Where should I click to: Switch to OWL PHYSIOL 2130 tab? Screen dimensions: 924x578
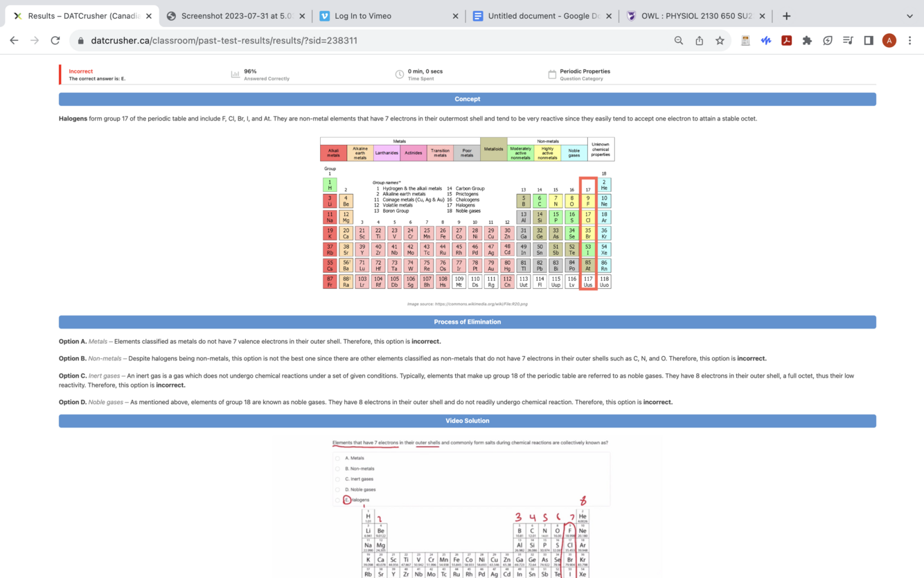pyautogui.click(x=695, y=16)
